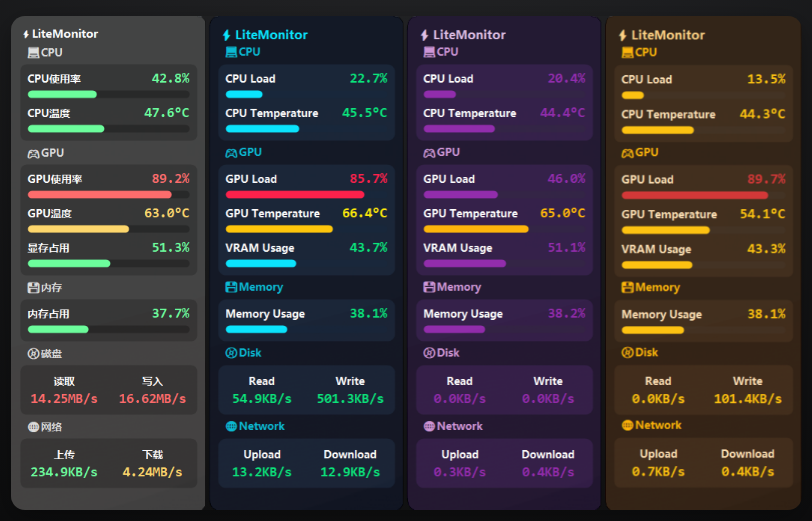
Task: Click the 101.4KB/s Write value in the yellow panel
Action: tap(747, 399)
